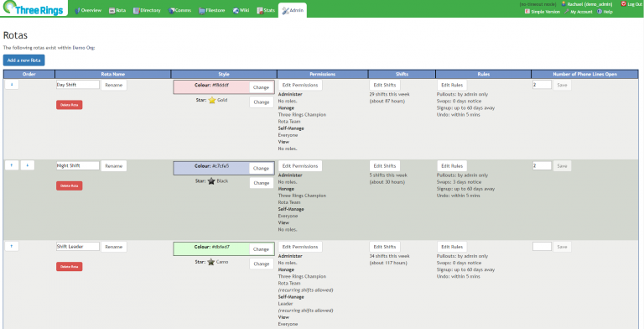Open the Log Out icon link
The height and width of the screenshot is (329, 644).
point(631,3)
